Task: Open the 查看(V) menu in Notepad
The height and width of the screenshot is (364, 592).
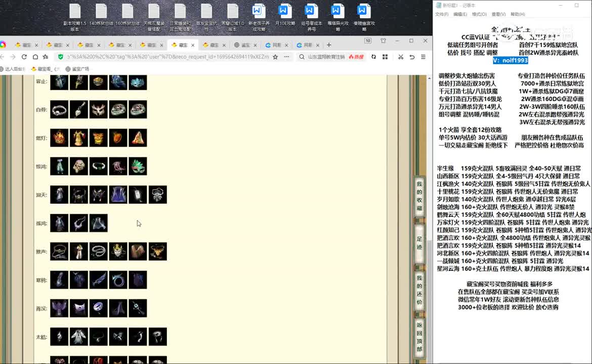Action: [498, 14]
